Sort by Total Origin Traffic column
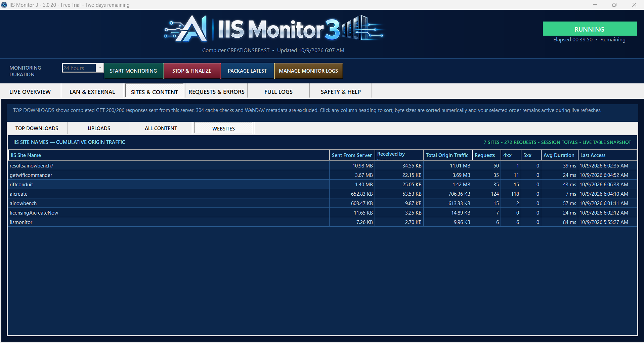 [x=448, y=155]
